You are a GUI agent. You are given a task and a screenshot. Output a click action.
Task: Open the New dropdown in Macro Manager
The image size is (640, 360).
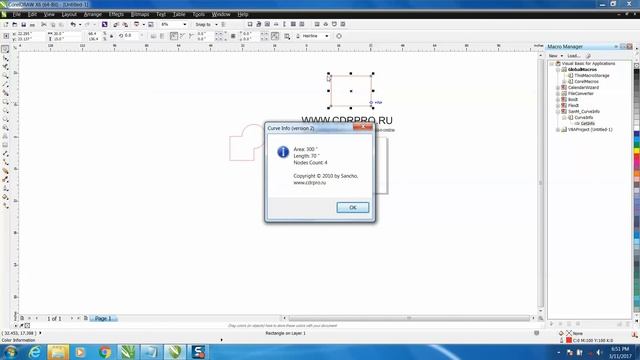[x=562, y=56]
